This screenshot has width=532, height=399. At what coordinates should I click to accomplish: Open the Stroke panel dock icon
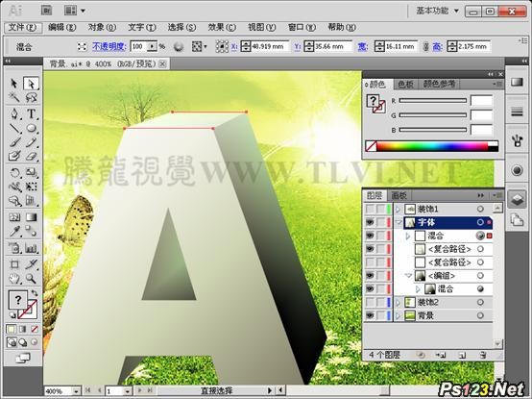[517, 112]
